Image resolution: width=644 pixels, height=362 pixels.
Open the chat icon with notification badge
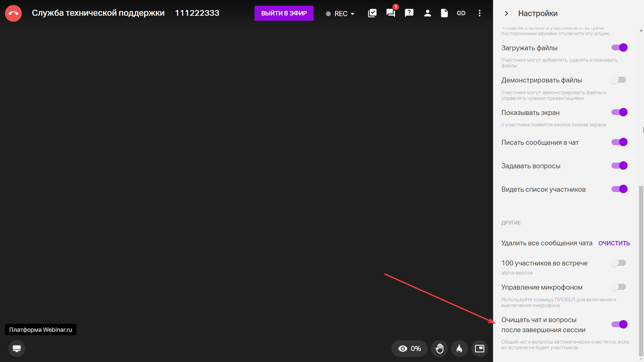(391, 13)
